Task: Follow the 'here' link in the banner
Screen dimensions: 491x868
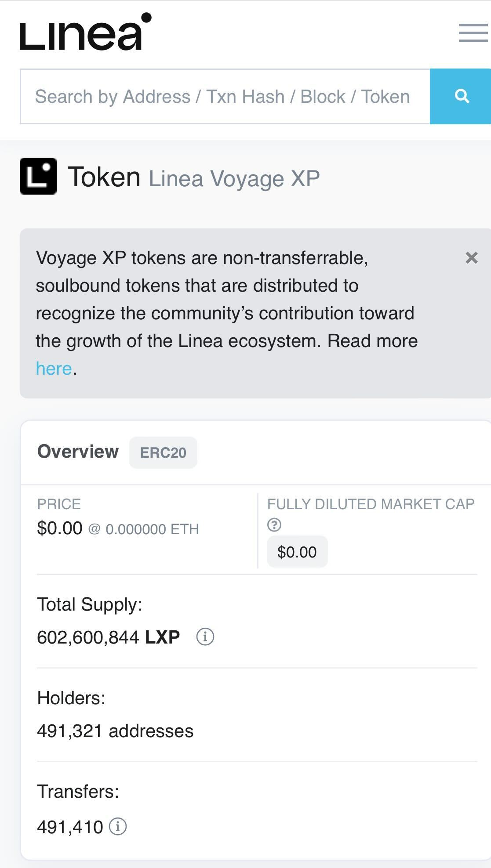Action: (54, 369)
